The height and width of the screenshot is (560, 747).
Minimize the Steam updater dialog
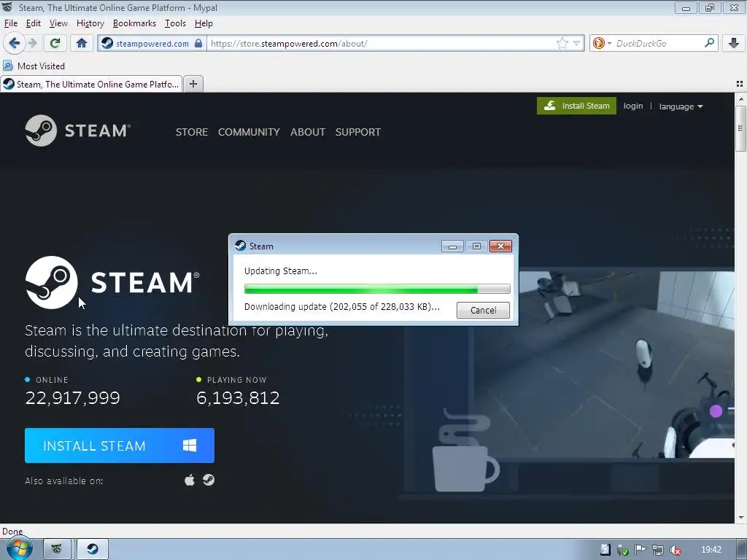point(452,246)
